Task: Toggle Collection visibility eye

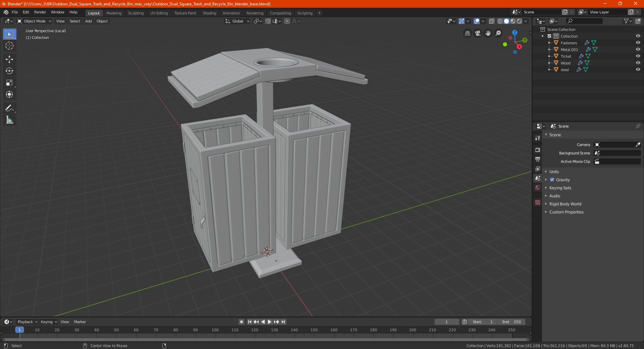Action: point(638,36)
